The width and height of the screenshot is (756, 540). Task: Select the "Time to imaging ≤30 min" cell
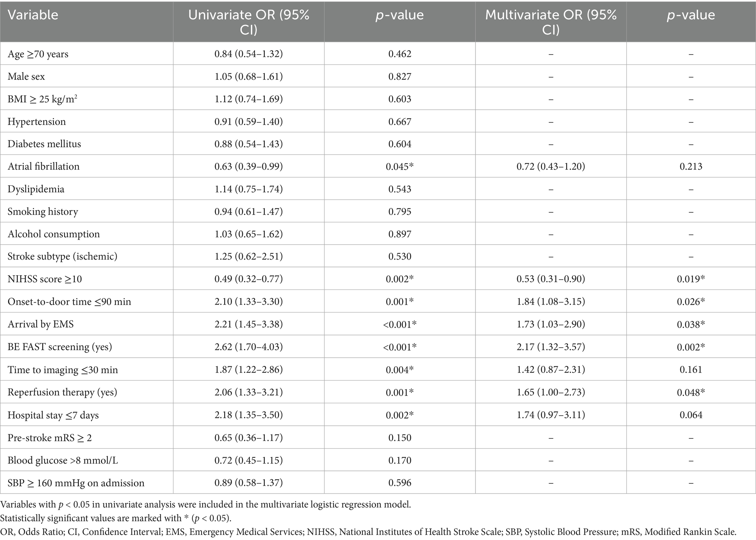(x=63, y=370)
